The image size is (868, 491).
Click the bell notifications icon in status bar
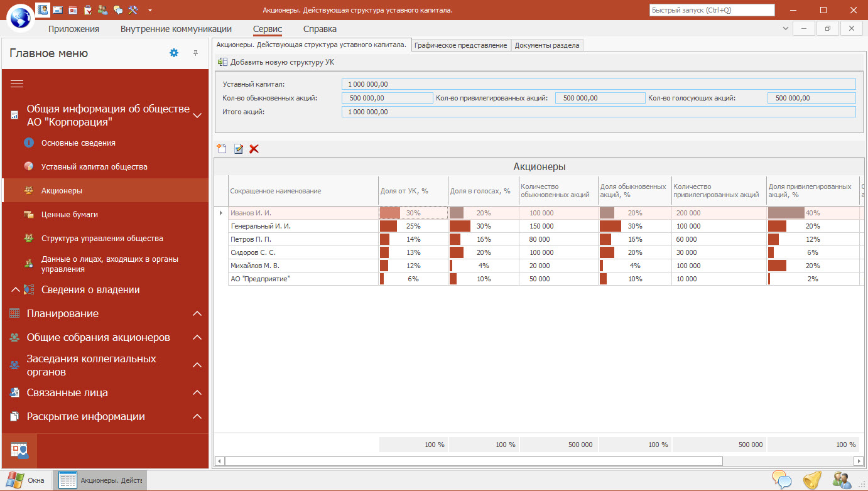tap(812, 480)
